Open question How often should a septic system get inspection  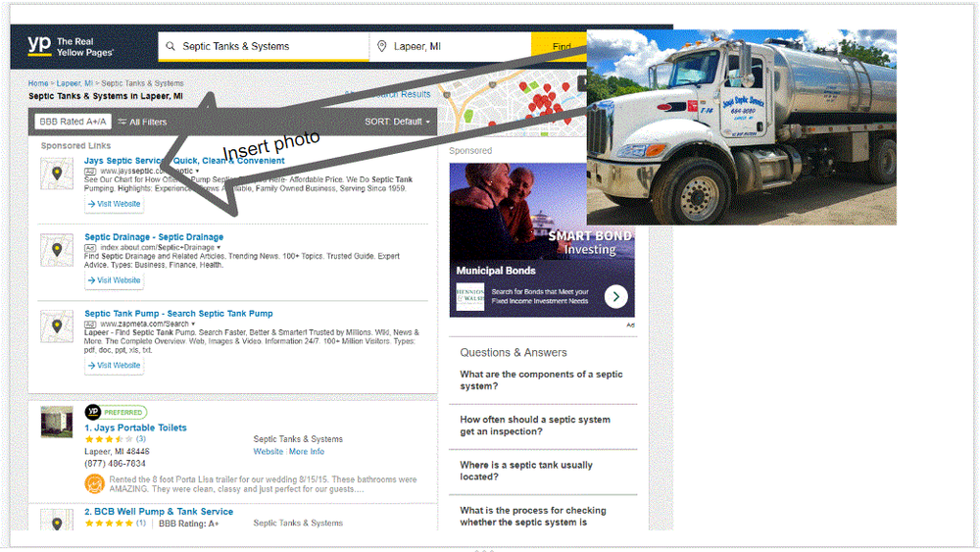(x=535, y=426)
